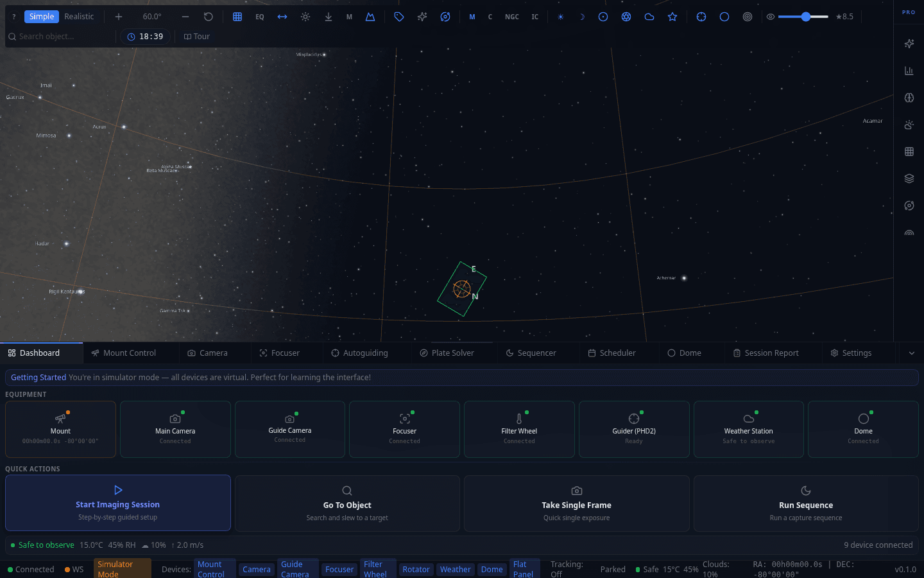The width and height of the screenshot is (924, 578).
Task: Click the cloud icon in top toolbar
Action: [649, 17]
